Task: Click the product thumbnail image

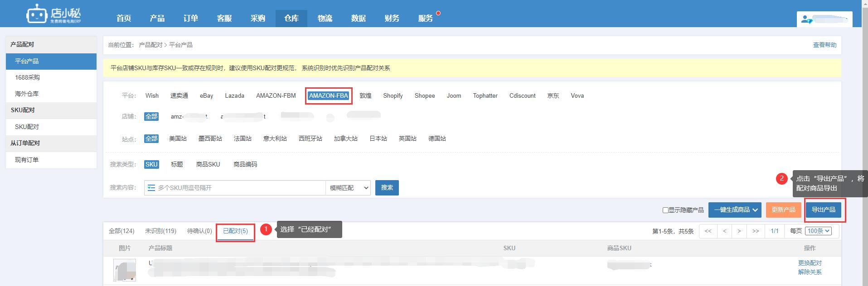Action: [125, 270]
